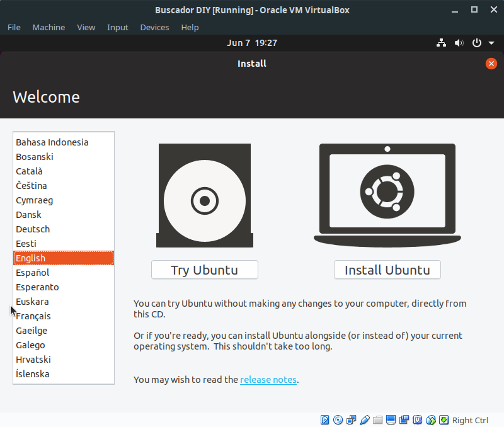Screen dimensions: 504x427
Task: Click the Jun 7 19:27 clock
Action: (252, 43)
